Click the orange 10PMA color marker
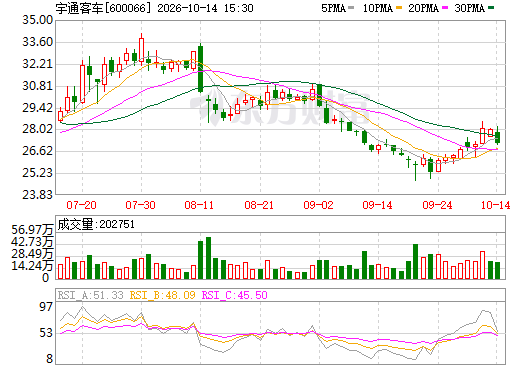The image size is (520, 365). click(x=399, y=8)
